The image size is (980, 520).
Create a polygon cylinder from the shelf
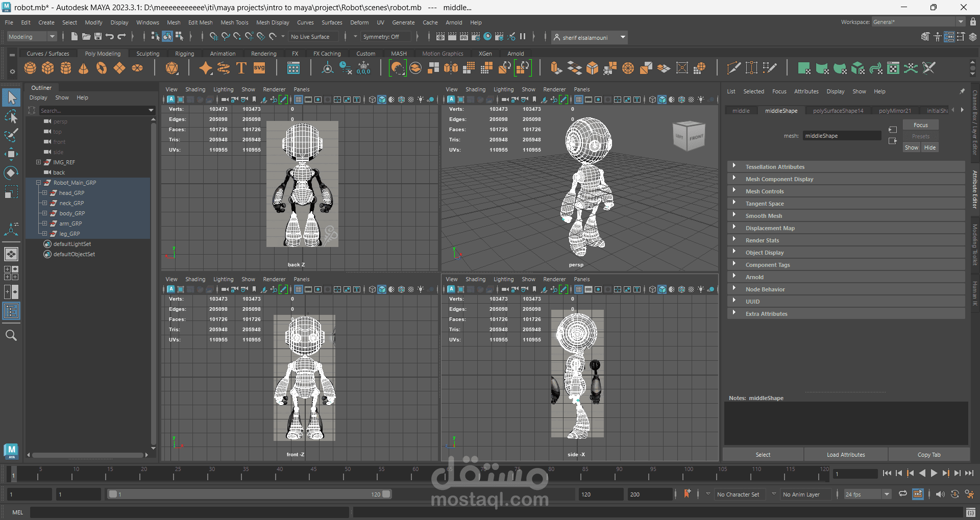tap(66, 68)
